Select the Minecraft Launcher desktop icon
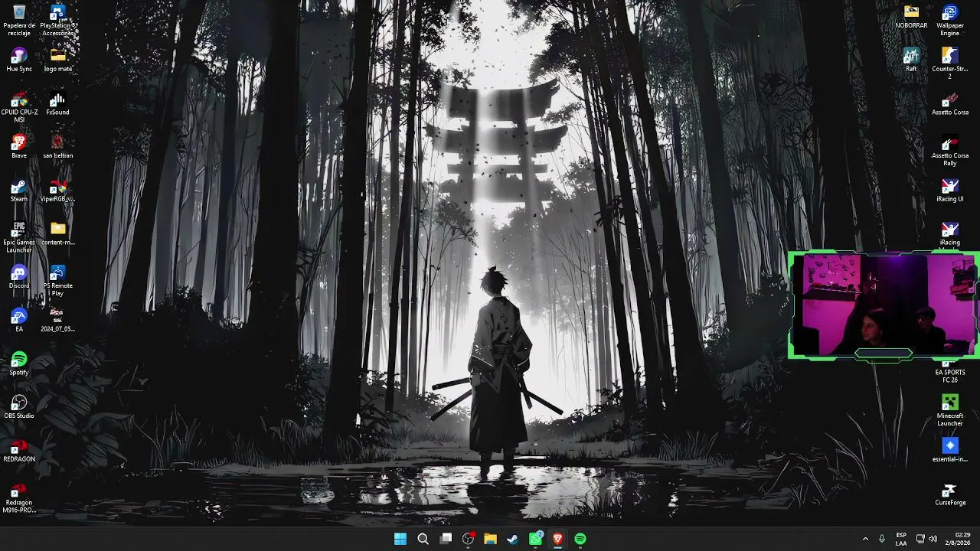The image size is (980, 551). point(950,411)
